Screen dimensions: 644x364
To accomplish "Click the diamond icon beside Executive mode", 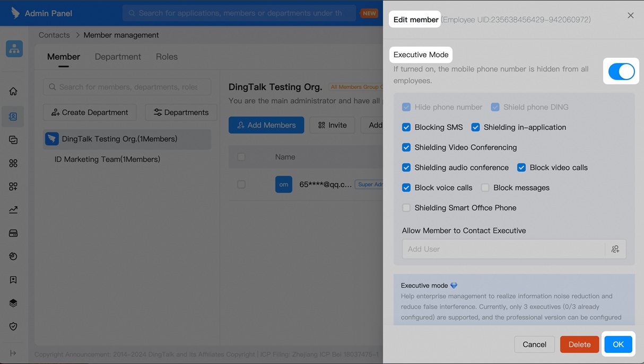I will (454, 286).
